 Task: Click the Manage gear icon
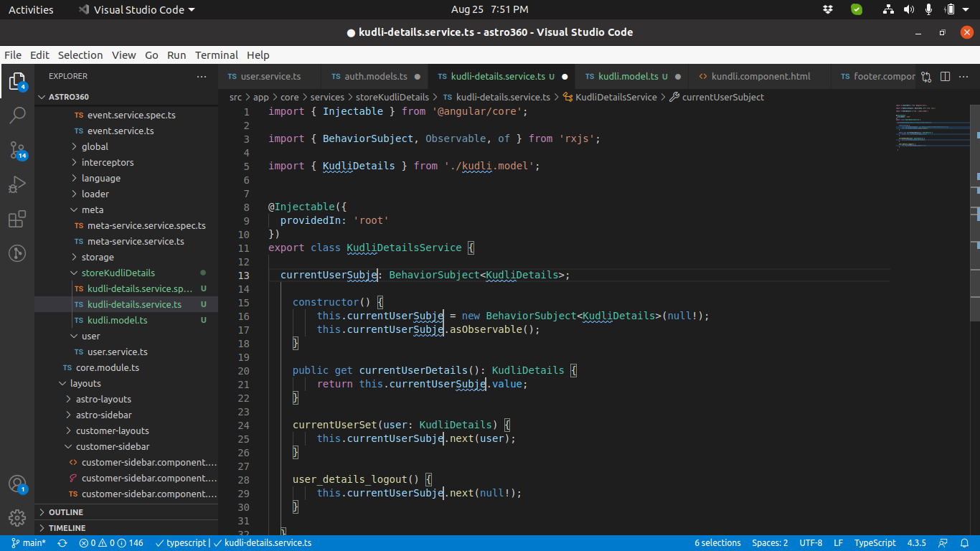pos(17,517)
